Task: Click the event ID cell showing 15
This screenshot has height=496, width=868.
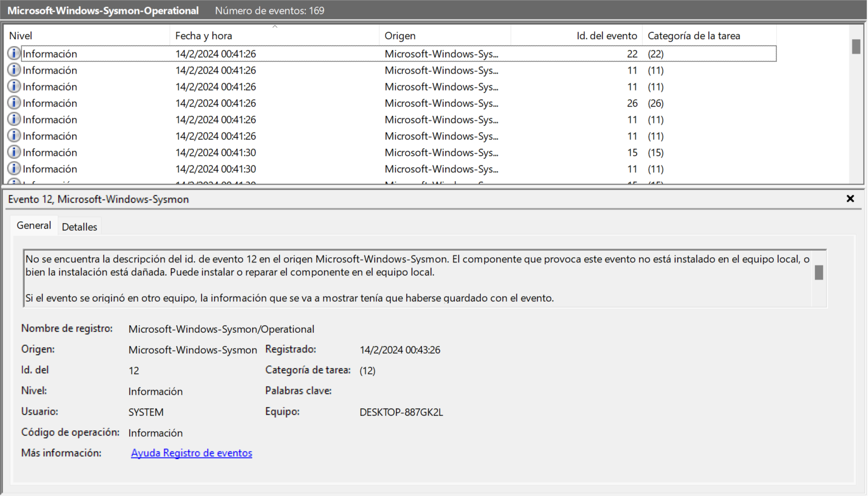Action: 632,153
